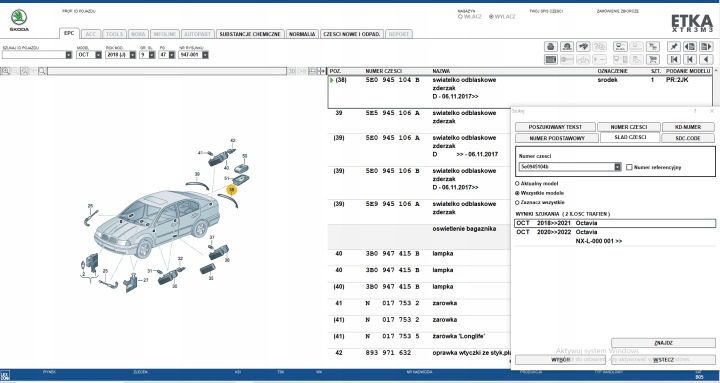Go to previous page with left-arrow document icon
The height and width of the screenshot is (383, 720).
[690, 46]
